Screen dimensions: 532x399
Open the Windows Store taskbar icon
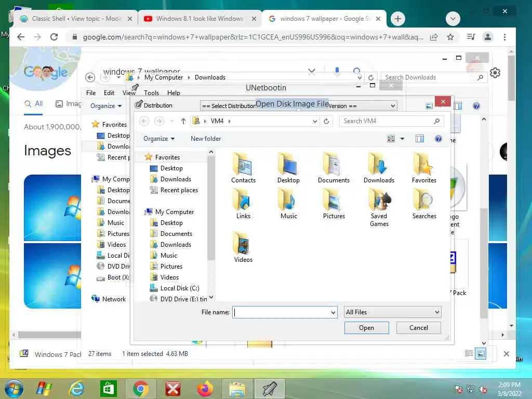click(108, 389)
